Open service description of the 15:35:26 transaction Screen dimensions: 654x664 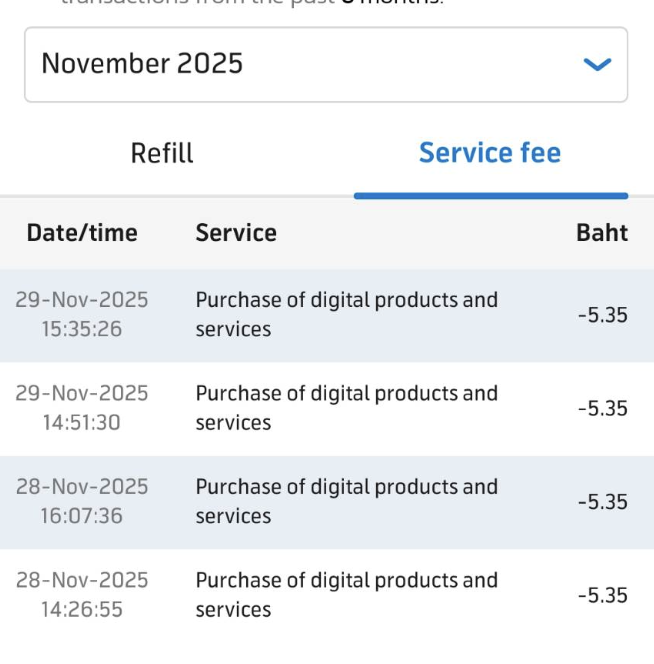[x=346, y=314]
